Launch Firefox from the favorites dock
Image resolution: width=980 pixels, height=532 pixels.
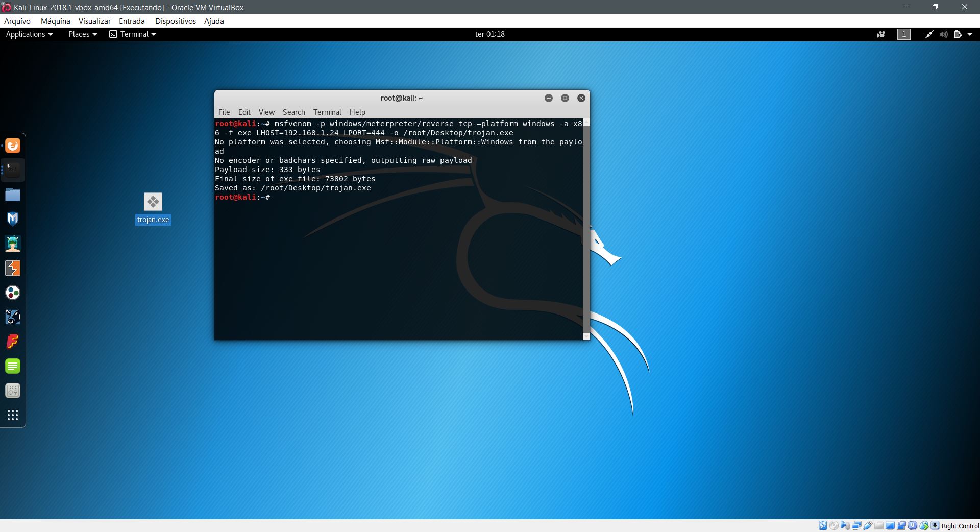[12, 145]
